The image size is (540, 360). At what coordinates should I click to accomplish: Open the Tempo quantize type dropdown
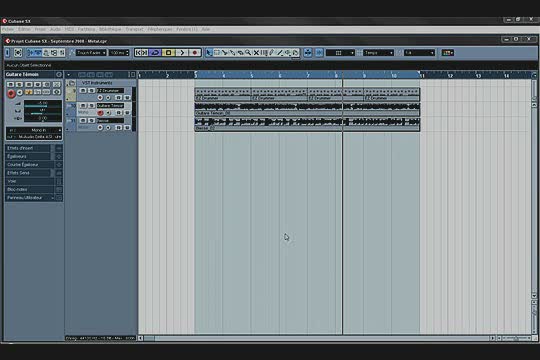378,53
